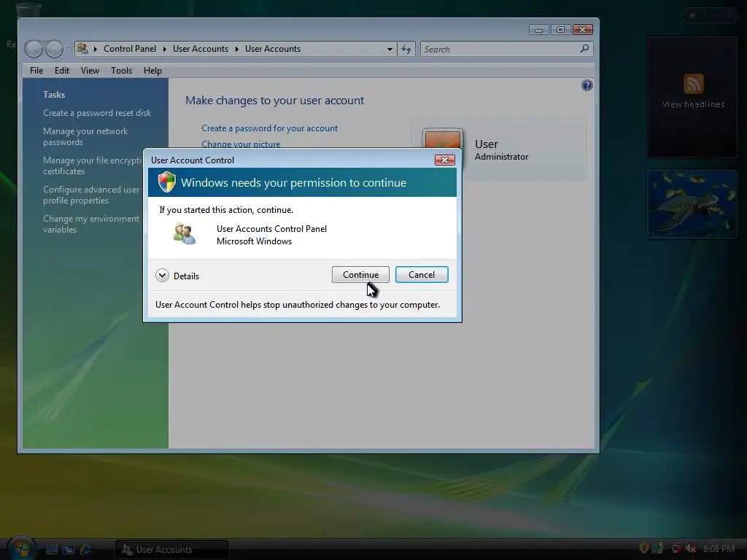
Task: Click the magnifier search icon
Action: [584, 49]
